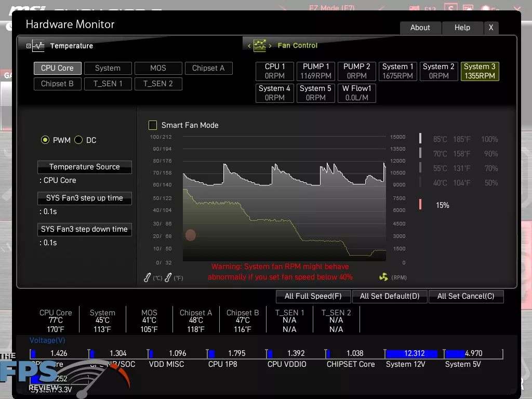Image resolution: width=532 pixels, height=399 pixels.
Task: Choose the W Flow1 sensor
Action: 357,93
